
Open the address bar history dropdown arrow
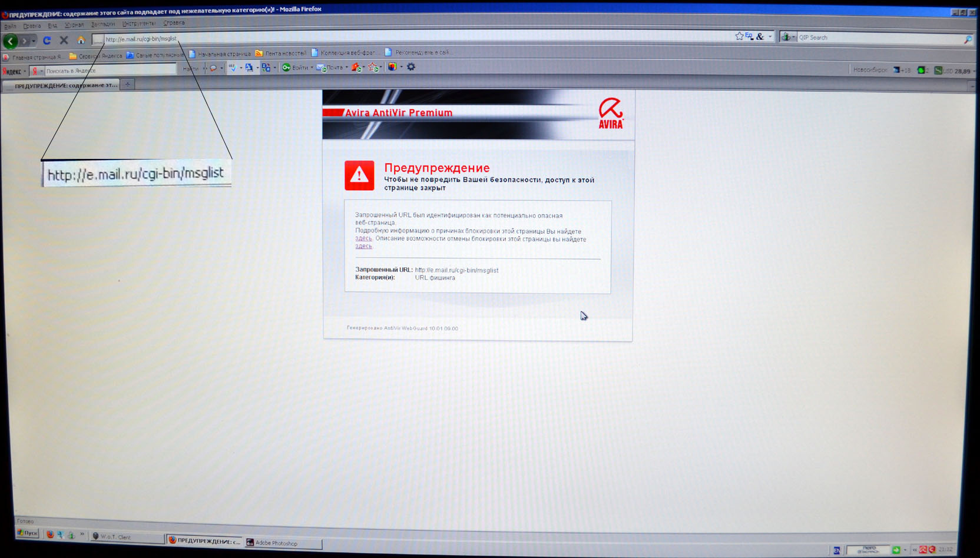tap(770, 36)
